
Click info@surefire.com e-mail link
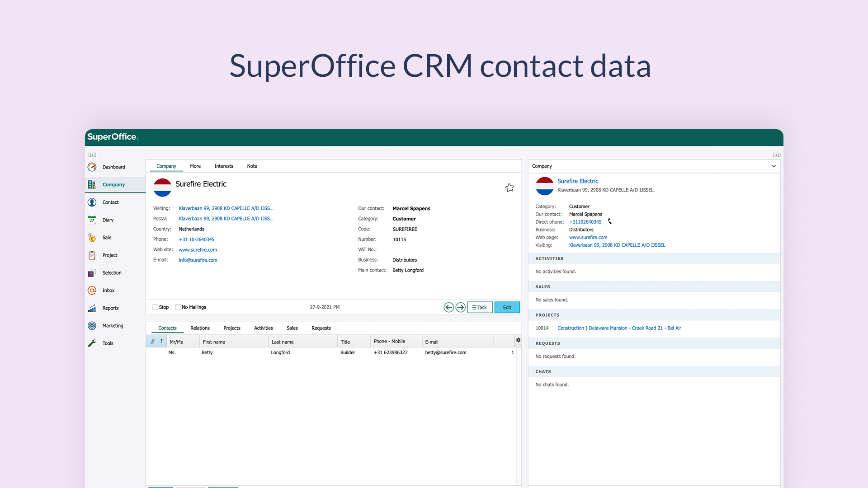pyautogui.click(x=198, y=260)
